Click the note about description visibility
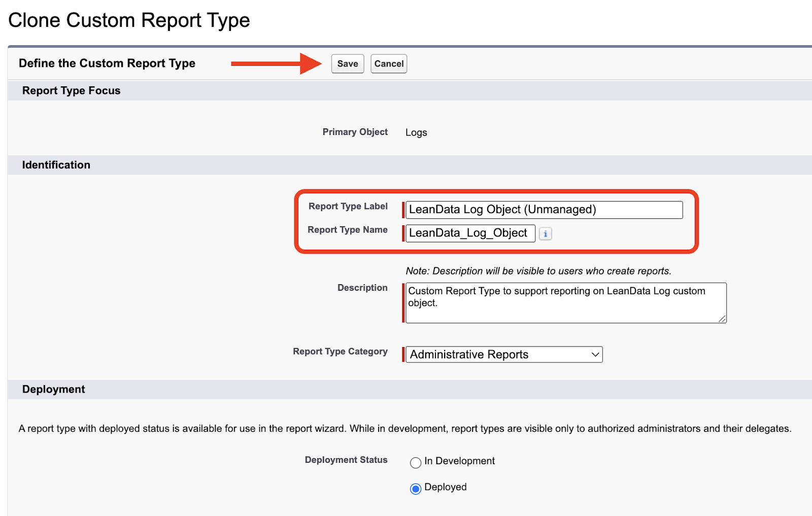Image resolution: width=812 pixels, height=516 pixels. pyautogui.click(x=538, y=271)
